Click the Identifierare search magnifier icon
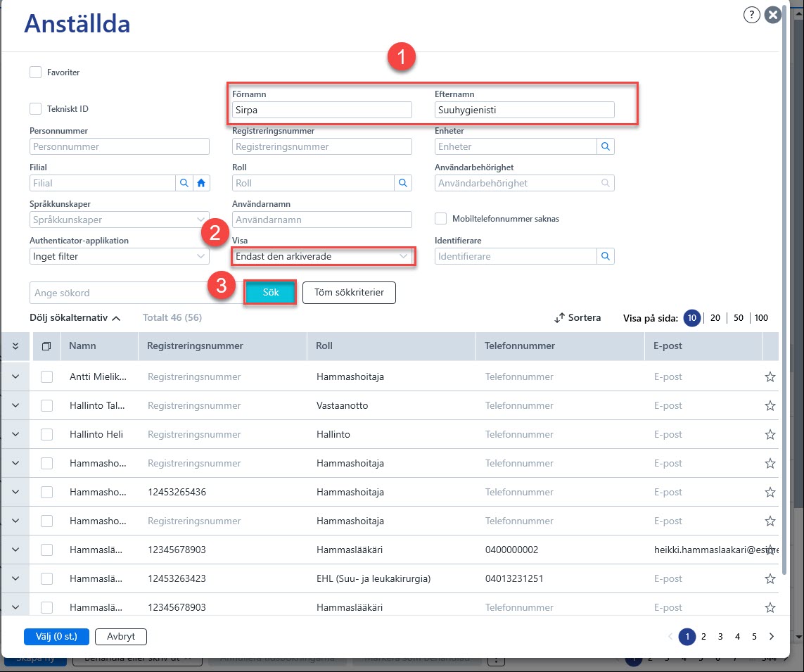Image resolution: width=804 pixels, height=672 pixels. pos(606,256)
